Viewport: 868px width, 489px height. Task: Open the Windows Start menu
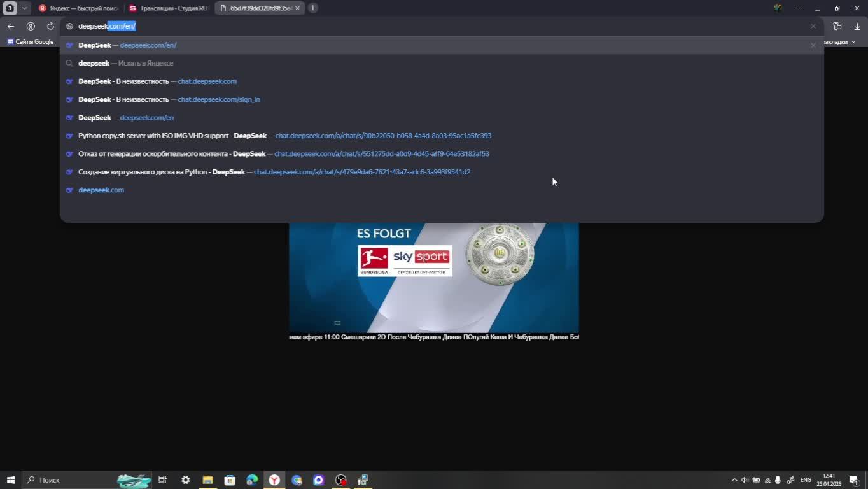(x=10, y=480)
